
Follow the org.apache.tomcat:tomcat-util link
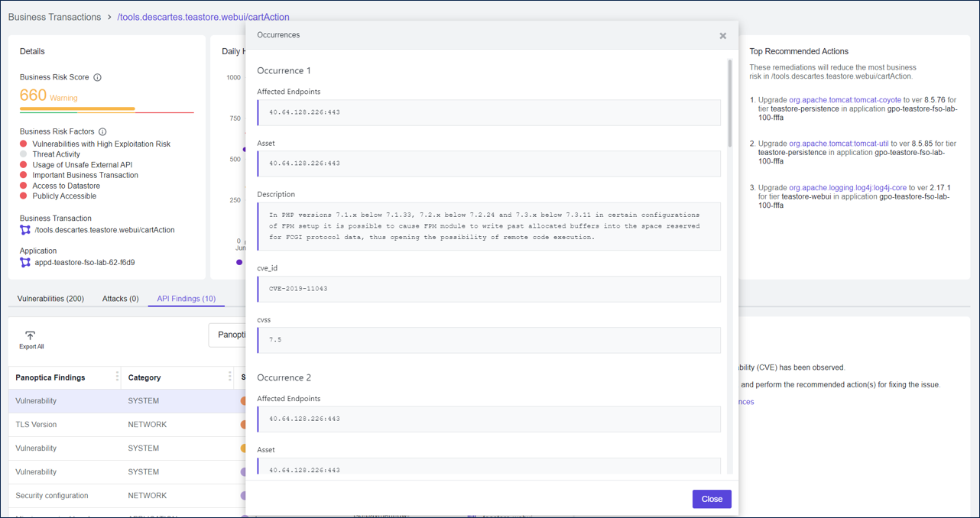coord(839,143)
